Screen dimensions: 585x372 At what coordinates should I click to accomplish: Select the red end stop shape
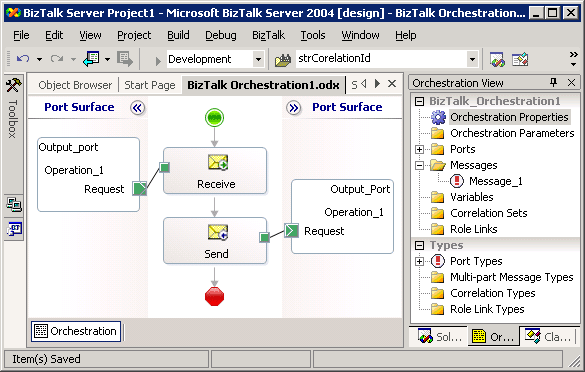tap(215, 297)
